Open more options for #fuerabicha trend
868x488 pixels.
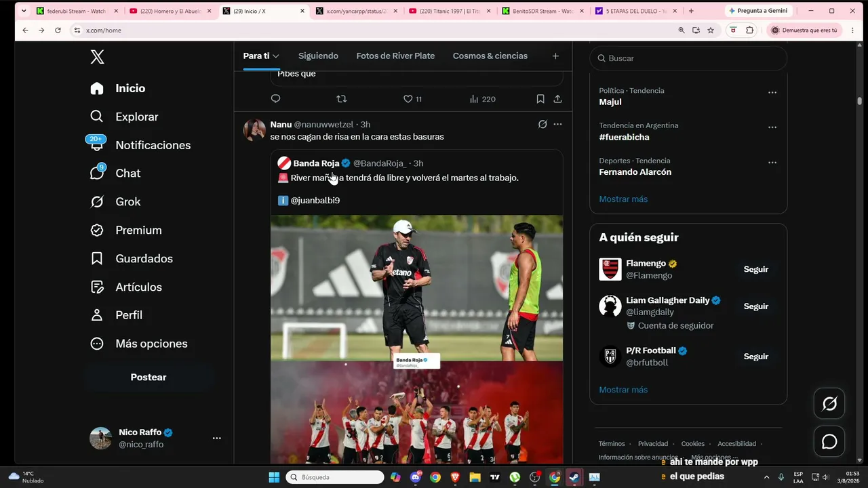click(x=772, y=127)
